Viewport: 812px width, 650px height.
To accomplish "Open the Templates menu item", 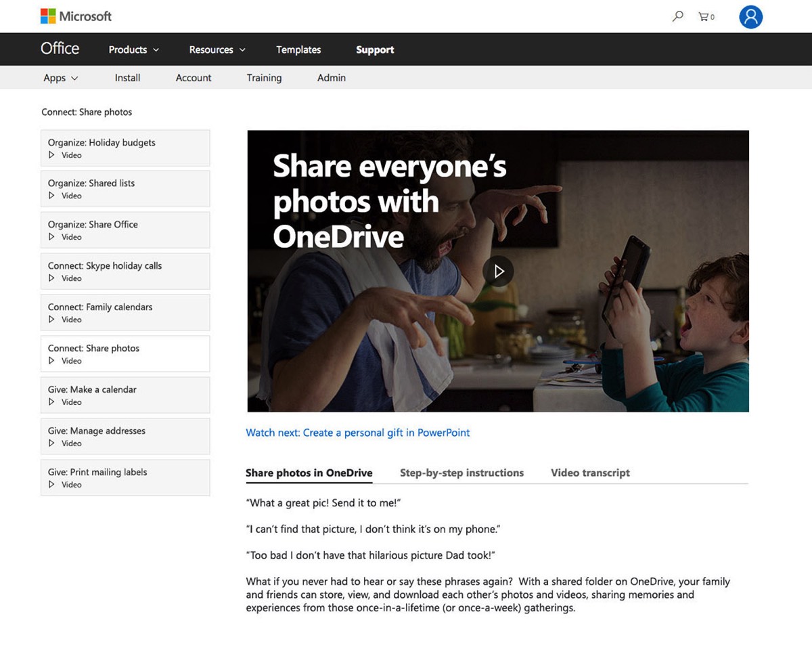I will (298, 49).
